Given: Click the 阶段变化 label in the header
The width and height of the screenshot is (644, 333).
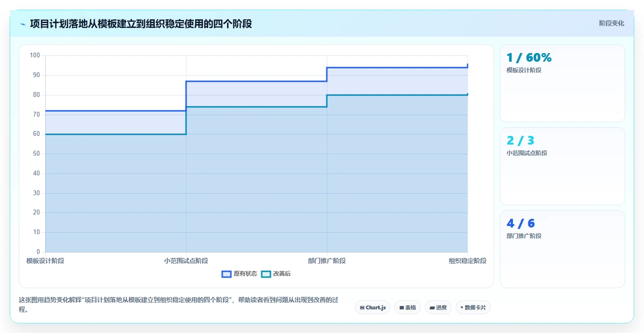Looking at the screenshot, I should [612, 23].
